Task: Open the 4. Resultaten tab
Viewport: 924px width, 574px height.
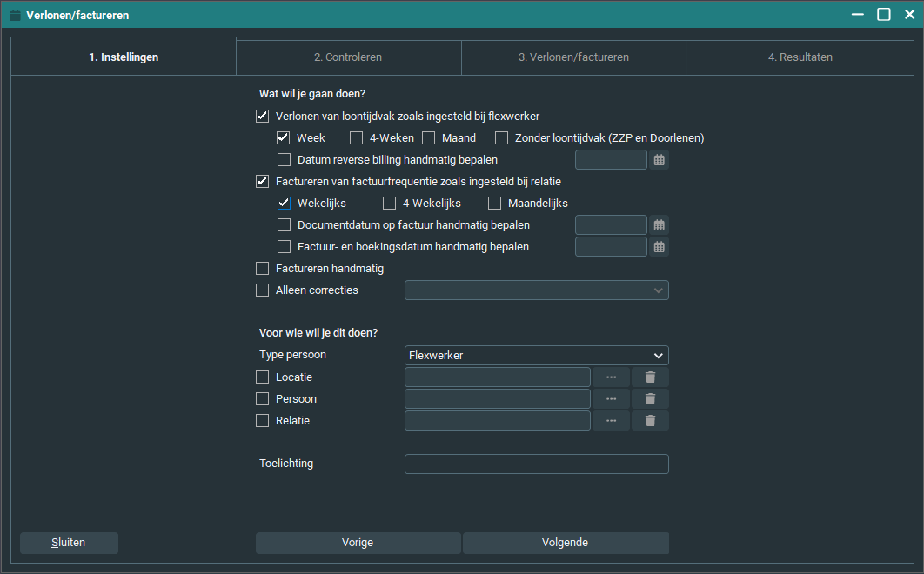Action: tap(800, 57)
